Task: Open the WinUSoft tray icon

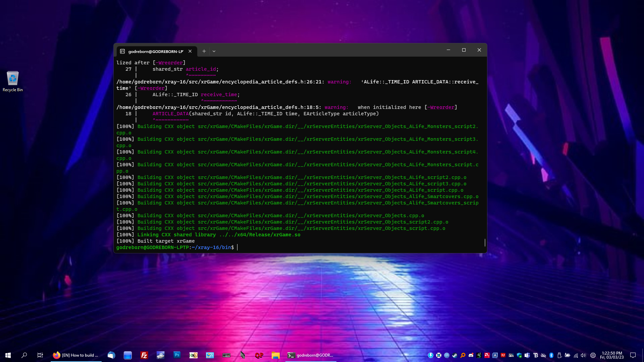Action: (x=511, y=355)
